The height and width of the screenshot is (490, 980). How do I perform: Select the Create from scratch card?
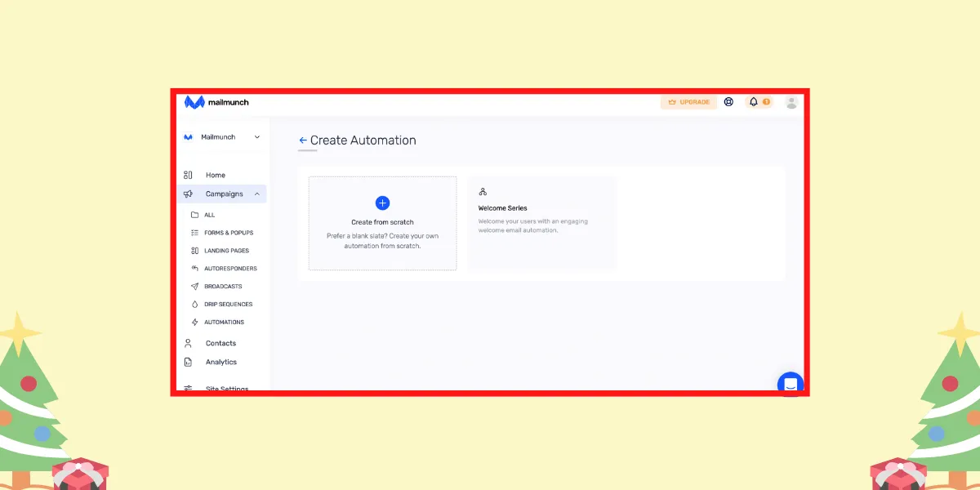pyautogui.click(x=382, y=223)
